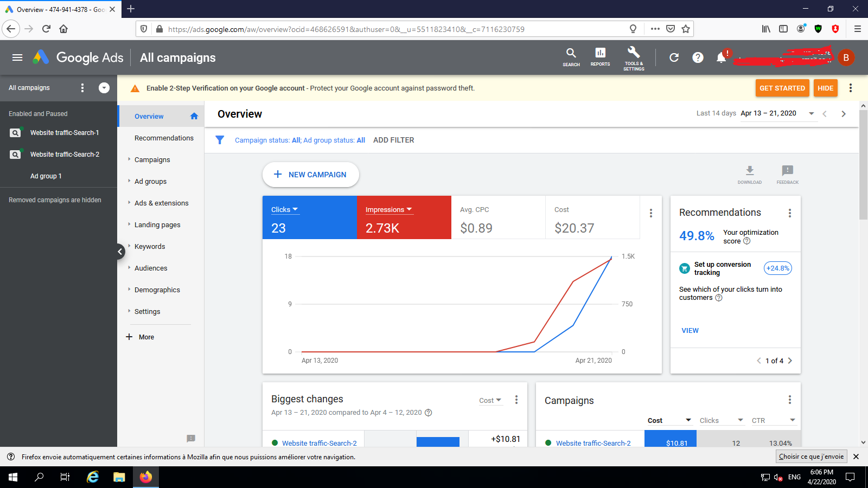Click optimization score help icon
The height and width of the screenshot is (488, 868).
pyautogui.click(x=747, y=241)
